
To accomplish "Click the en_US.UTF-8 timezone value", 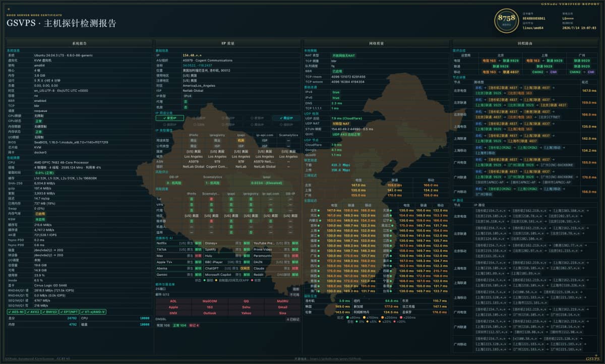I will tap(61, 90).
